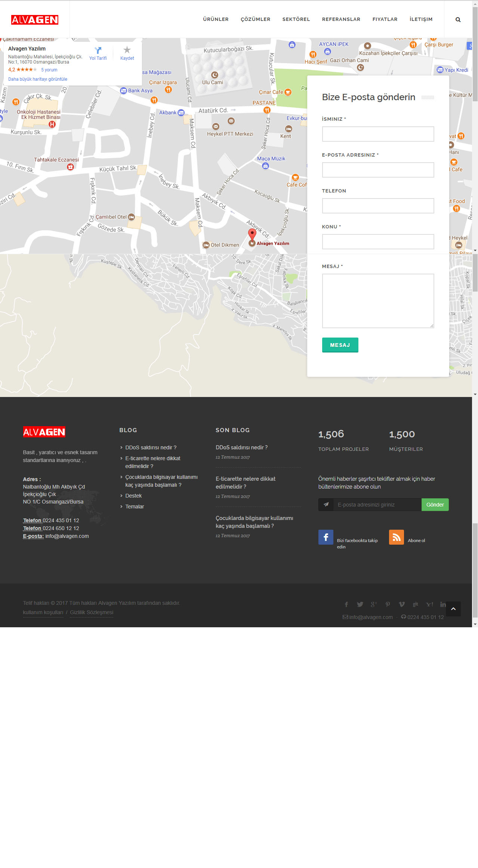The image size is (478, 868).
Task: Open the ÇÖZÜMLER menu
Action: pyautogui.click(x=256, y=19)
